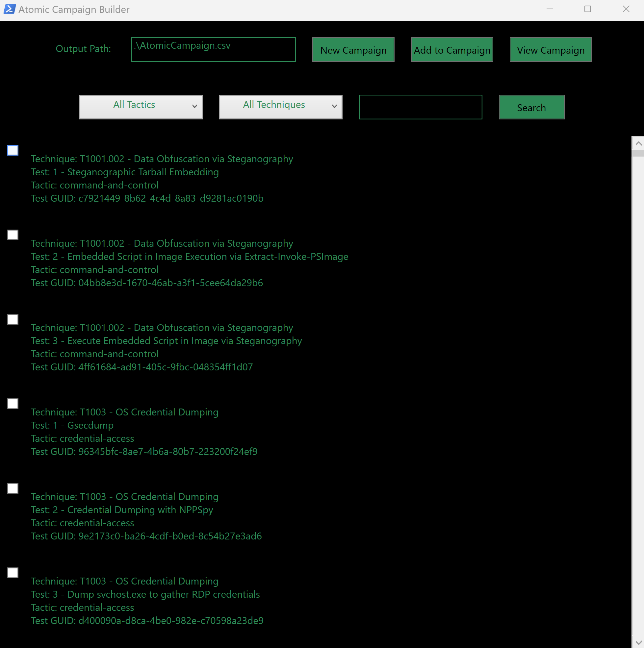This screenshot has height=648, width=644.
Task: Close the Atomic Campaign Builder window
Action: pyautogui.click(x=626, y=9)
